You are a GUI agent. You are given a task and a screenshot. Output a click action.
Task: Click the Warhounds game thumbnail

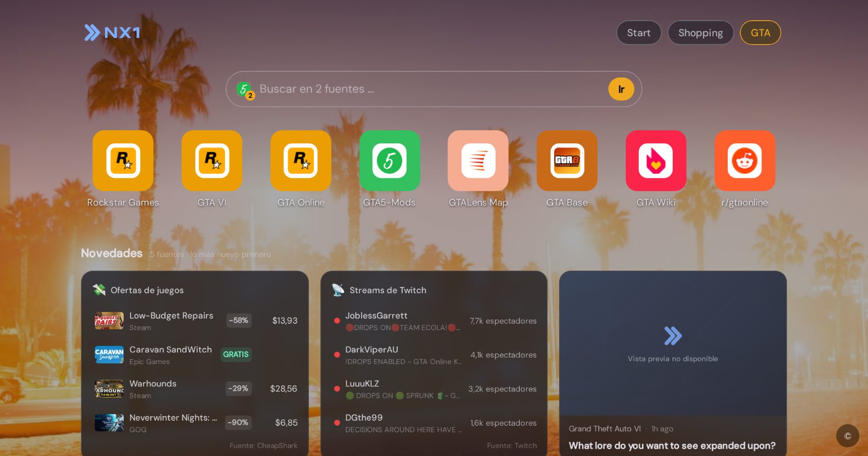[109, 389]
